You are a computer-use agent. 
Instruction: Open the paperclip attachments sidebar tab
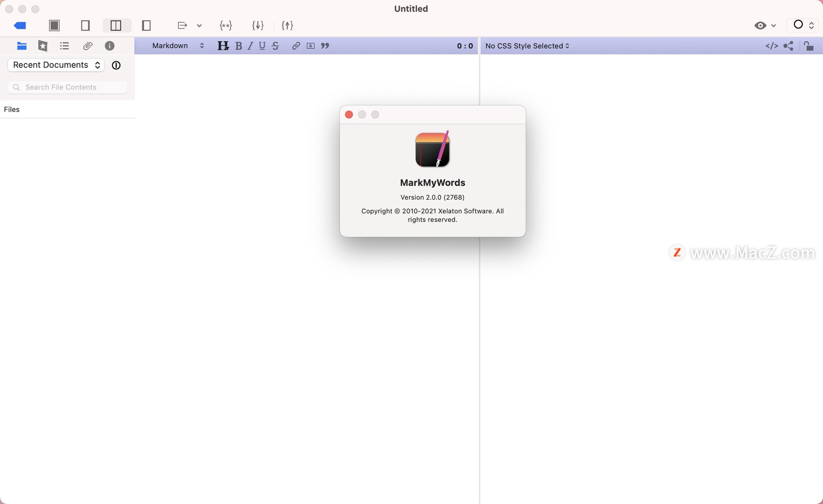[x=87, y=46]
